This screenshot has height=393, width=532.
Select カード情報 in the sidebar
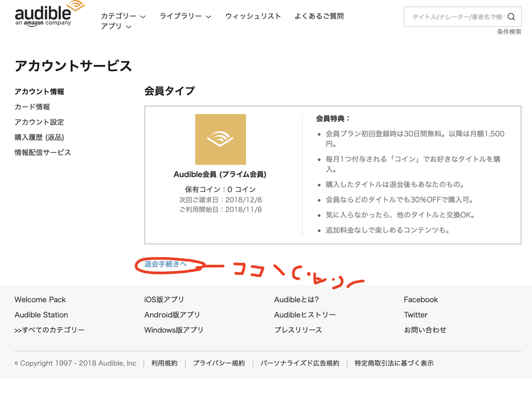click(32, 107)
